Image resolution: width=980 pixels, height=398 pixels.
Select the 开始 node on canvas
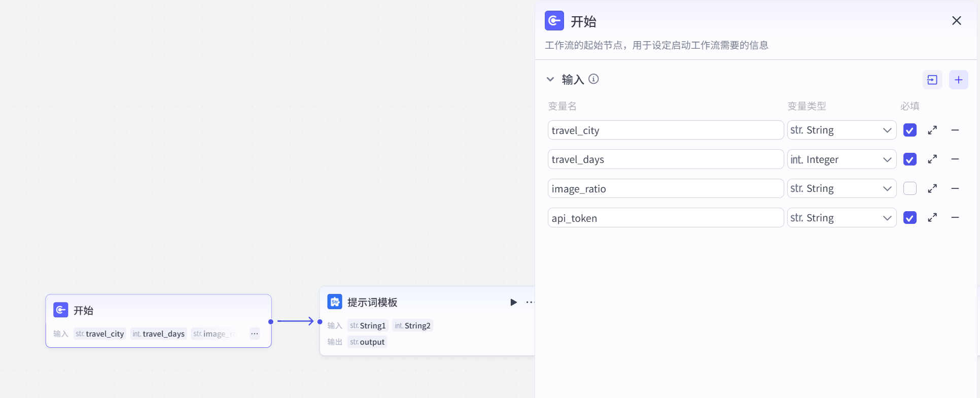tap(158, 321)
